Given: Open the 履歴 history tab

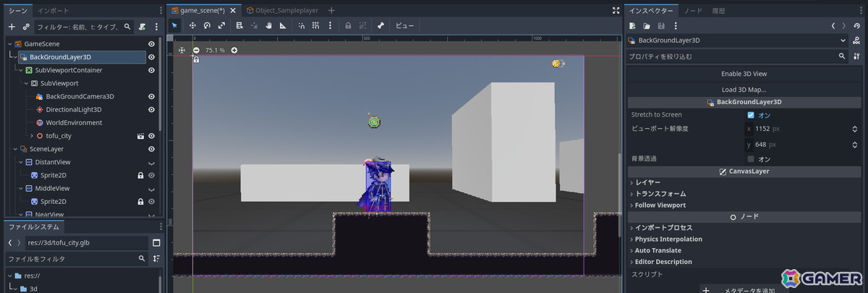Looking at the screenshot, I should point(718,11).
